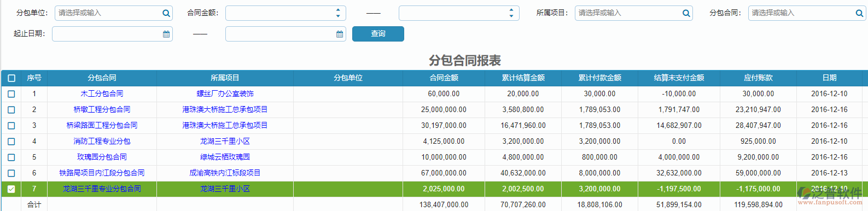The height and width of the screenshot is (211, 868).
Task: Check the box for row 木工分包合同
Action: pos(11,94)
